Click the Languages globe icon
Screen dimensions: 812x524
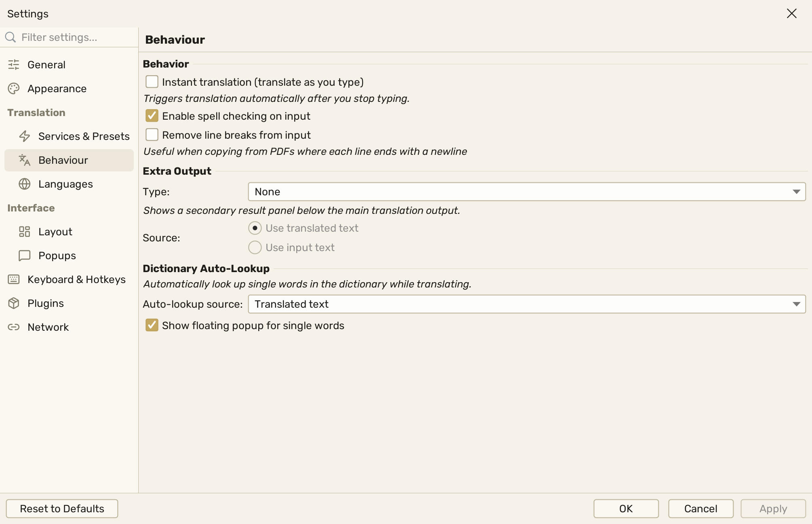pyautogui.click(x=25, y=184)
